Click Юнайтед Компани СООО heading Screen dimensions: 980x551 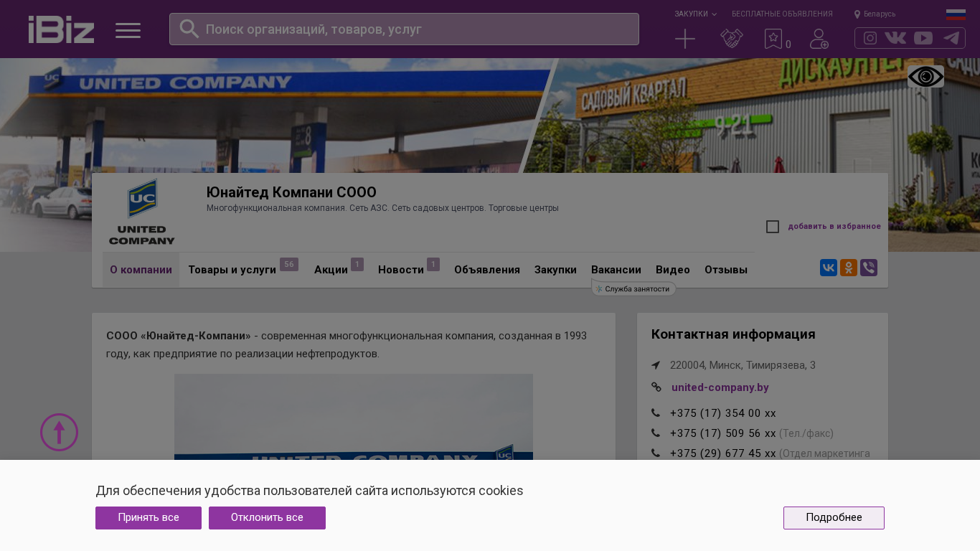click(291, 192)
